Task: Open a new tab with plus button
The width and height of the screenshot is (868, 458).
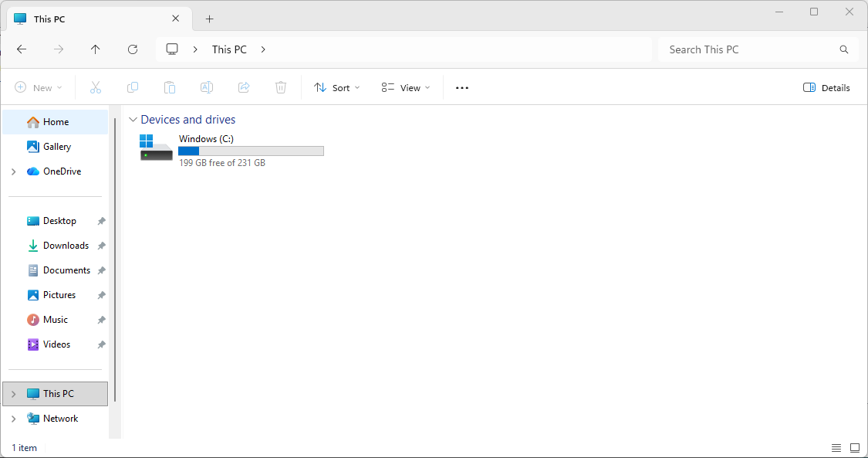Action: pyautogui.click(x=209, y=19)
